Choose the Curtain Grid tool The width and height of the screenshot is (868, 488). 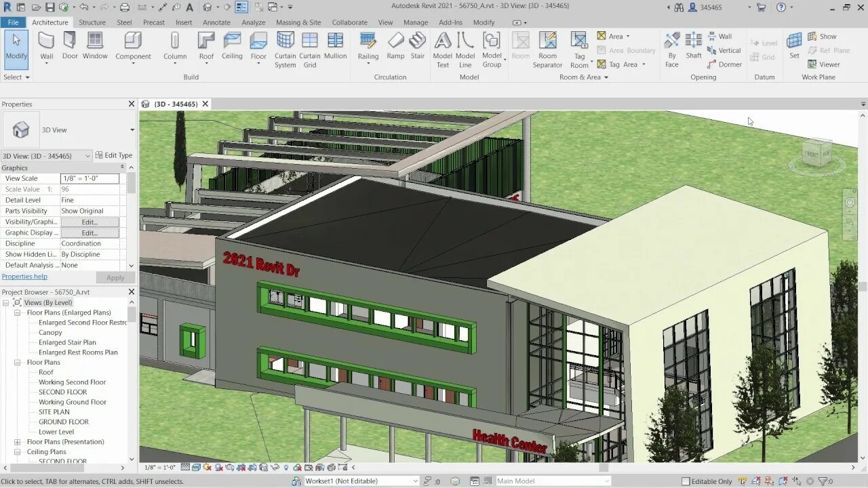pos(309,50)
